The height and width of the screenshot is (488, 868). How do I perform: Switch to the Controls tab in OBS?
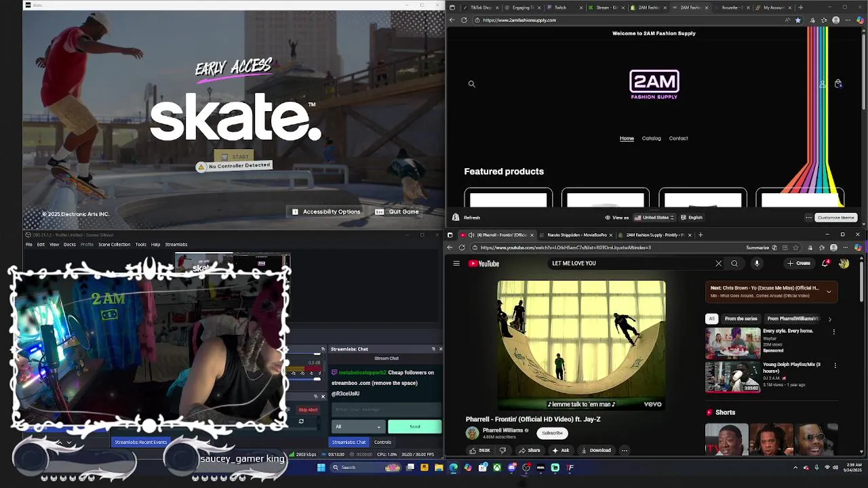point(382,443)
